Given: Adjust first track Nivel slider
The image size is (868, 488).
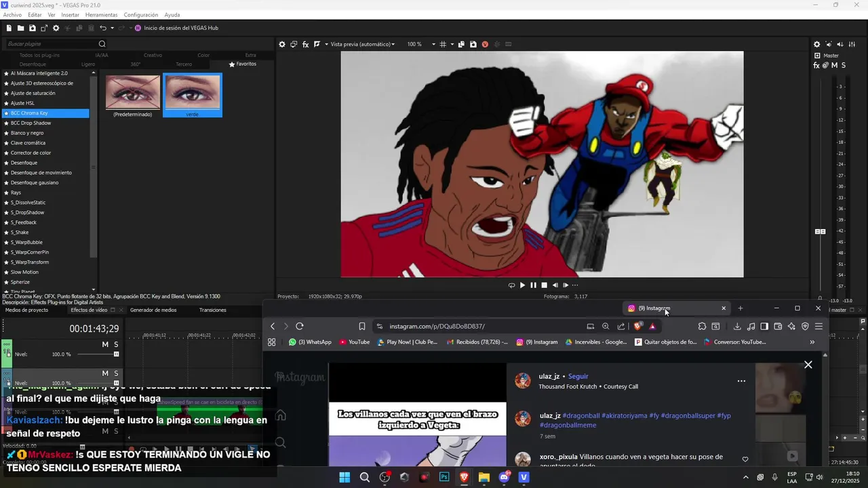Looking at the screenshot, I should [x=97, y=354].
